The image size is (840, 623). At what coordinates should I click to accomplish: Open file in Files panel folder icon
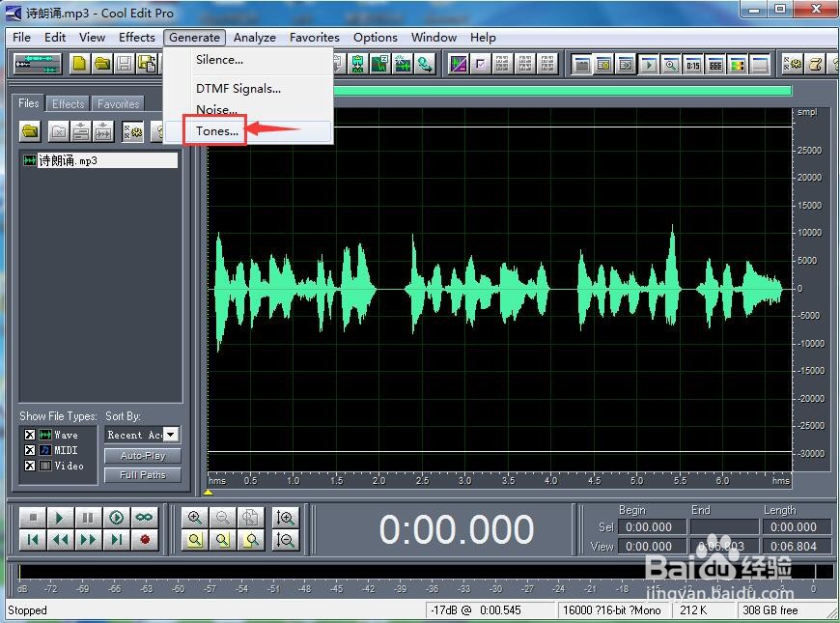(30, 131)
